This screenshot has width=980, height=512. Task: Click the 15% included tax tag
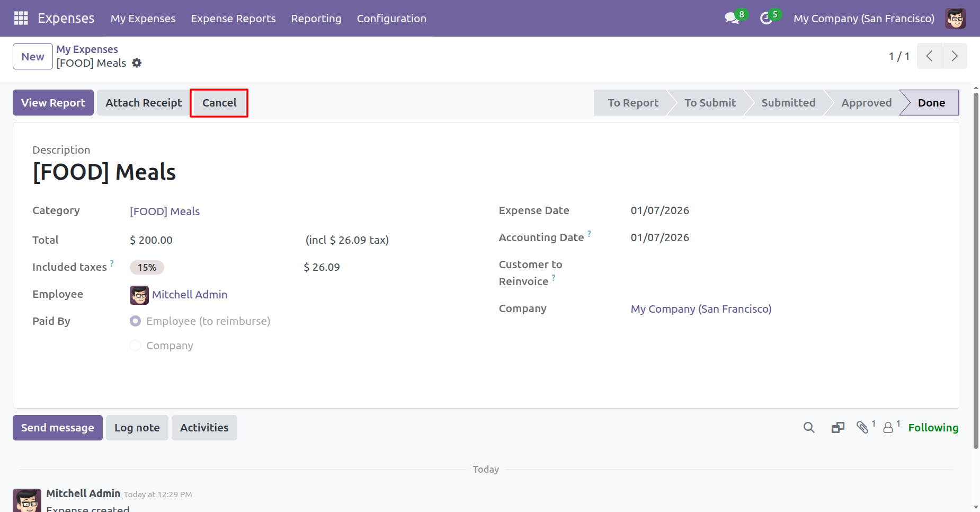[147, 268]
